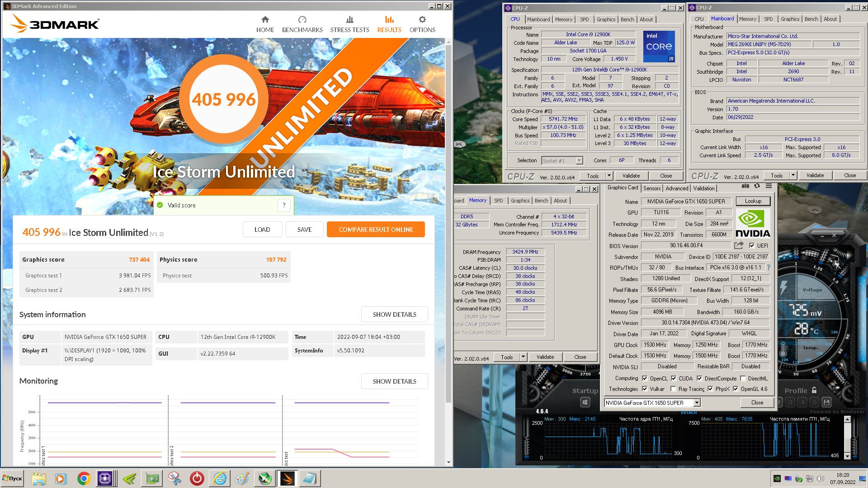Switch to the Validation tab in GPU-Z
Image resolution: width=868 pixels, height=488 pixels.
coord(704,188)
